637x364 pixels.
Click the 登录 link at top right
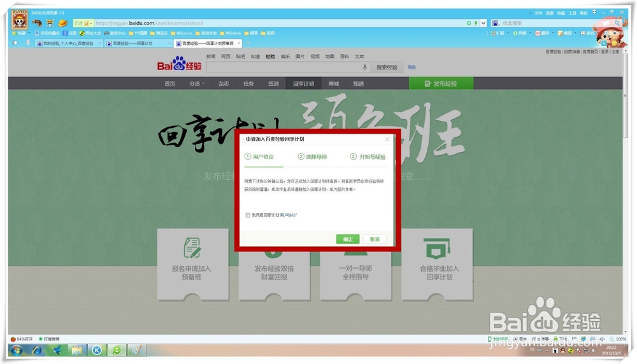pos(605,52)
